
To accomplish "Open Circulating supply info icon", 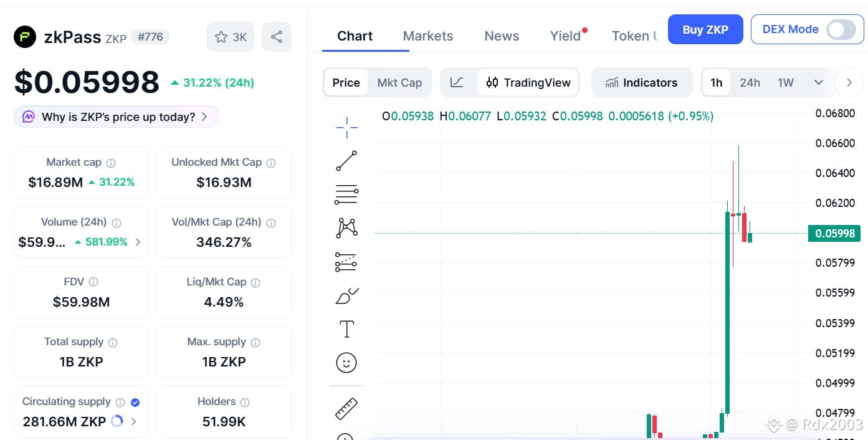I will tap(120, 403).
